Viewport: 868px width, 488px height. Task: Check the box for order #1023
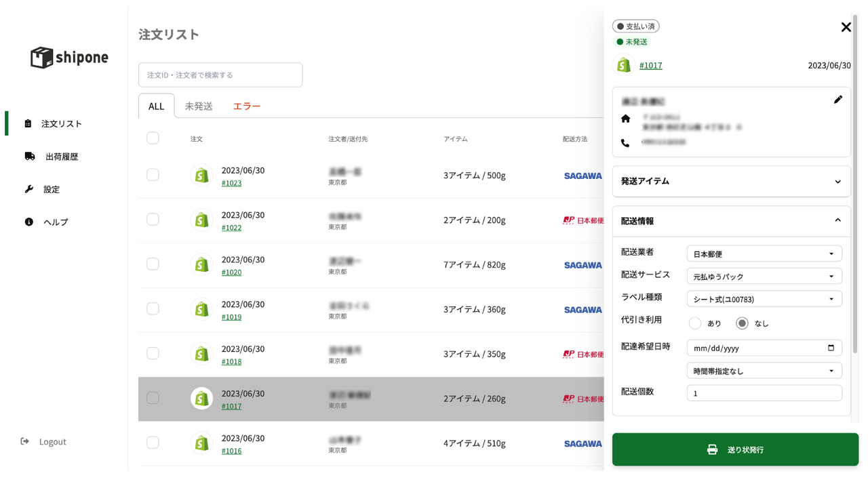click(x=153, y=175)
